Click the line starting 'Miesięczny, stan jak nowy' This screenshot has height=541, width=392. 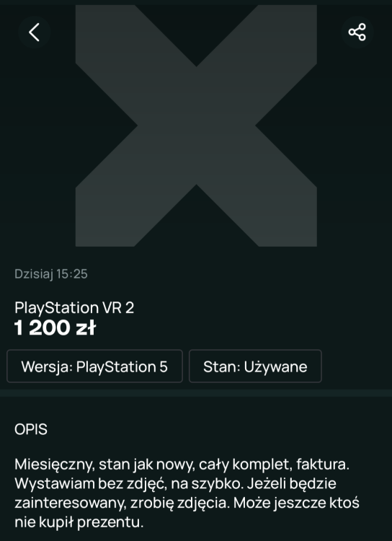pyautogui.click(x=182, y=465)
